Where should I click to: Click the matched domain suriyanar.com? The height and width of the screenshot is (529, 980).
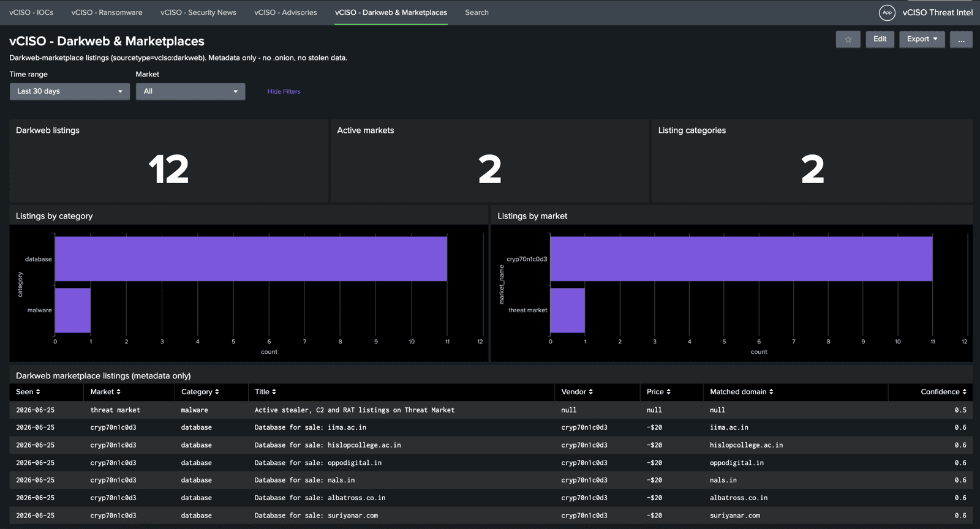coord(735,516)
